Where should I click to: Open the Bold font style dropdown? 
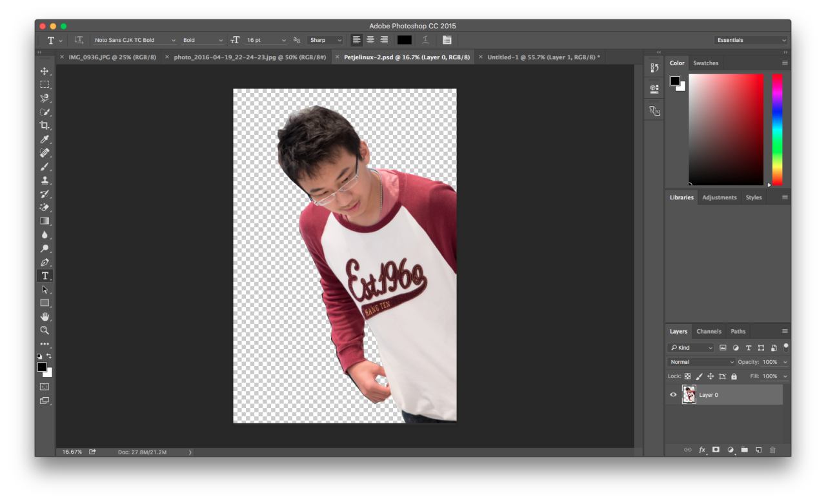202,40
